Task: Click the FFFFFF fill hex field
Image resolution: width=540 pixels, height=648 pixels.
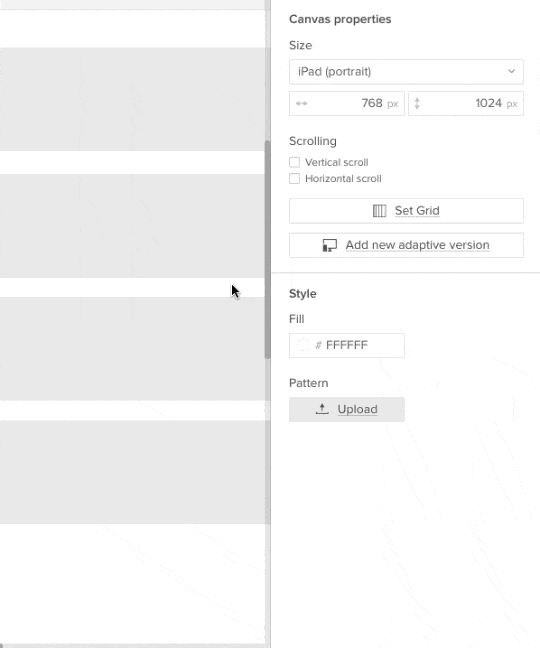Action: pyautogui.click(x=347, y=345)
